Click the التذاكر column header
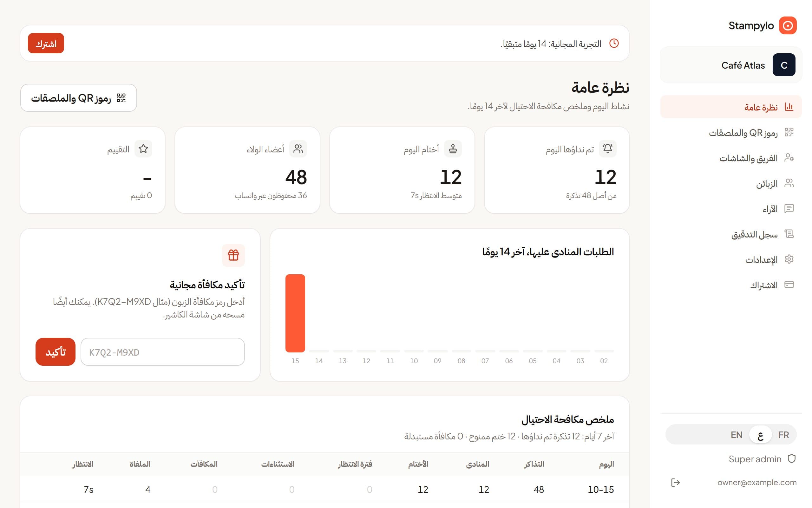The image size is (812, 508). (x=534, y=464)
